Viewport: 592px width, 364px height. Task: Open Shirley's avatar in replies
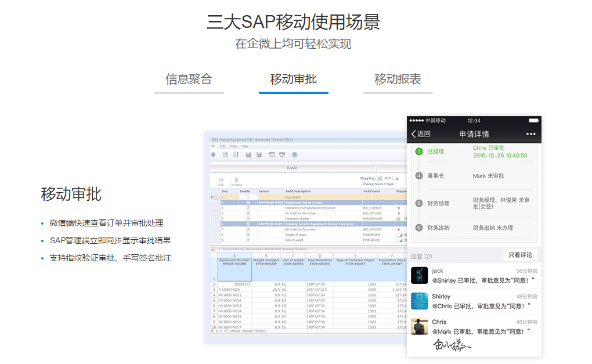419,301
